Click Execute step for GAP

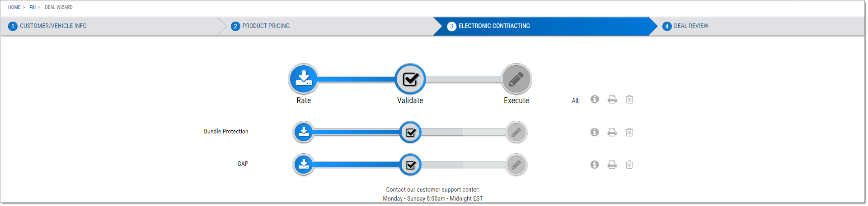point(516,165)
